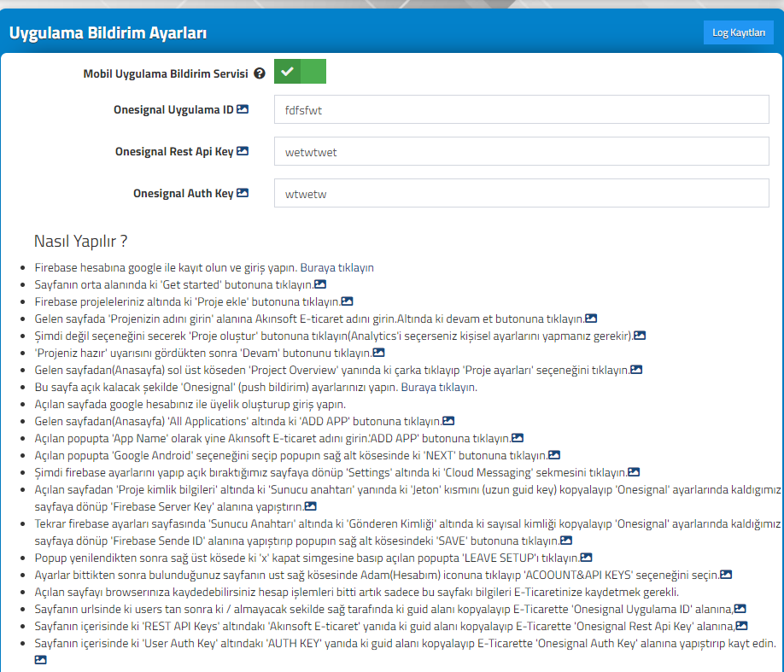View image for 'Firebase Server Key' step
Image resolution: width=784 pixels, height=672 pixels.
point(311,506)
